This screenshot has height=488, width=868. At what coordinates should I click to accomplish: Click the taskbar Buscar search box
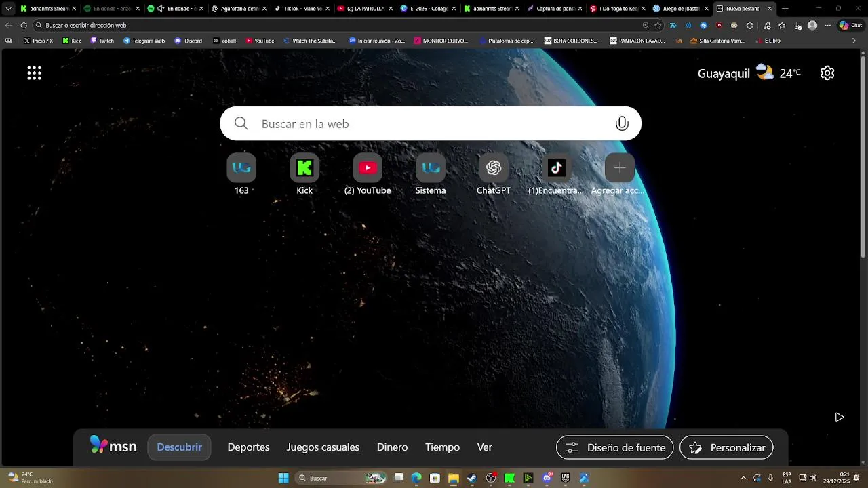341,479
